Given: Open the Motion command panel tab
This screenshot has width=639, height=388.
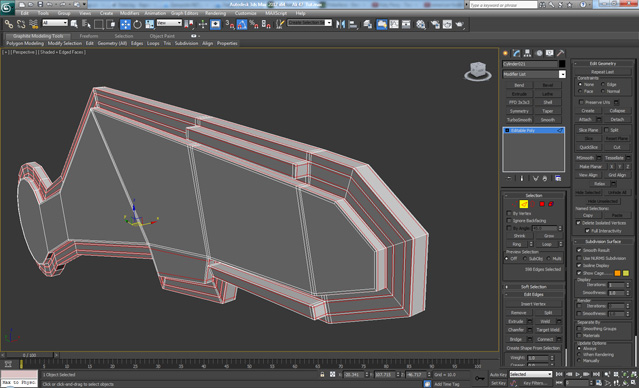Looking at the screenshot, I should coord(539,53).
